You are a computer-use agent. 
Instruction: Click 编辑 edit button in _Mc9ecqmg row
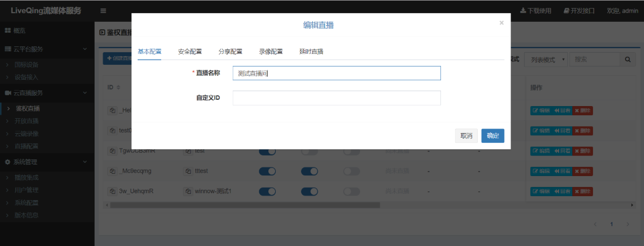[x=541, y=171]
